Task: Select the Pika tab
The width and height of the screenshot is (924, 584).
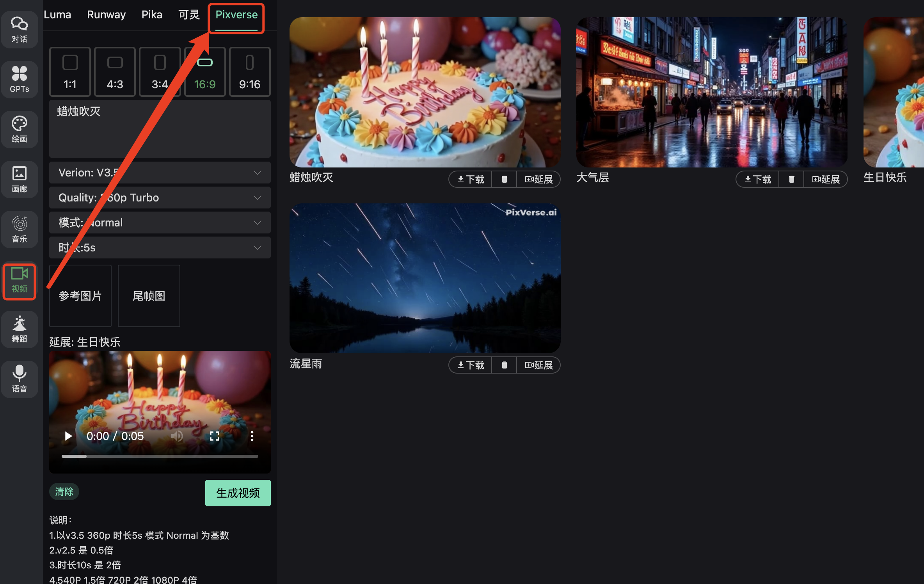Action: 152,14
